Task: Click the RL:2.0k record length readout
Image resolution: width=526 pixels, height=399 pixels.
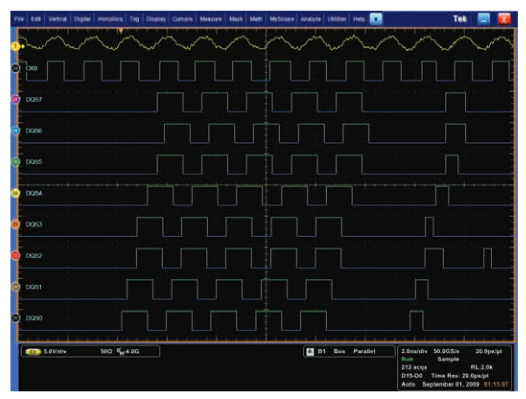Action: click(481, 367)
